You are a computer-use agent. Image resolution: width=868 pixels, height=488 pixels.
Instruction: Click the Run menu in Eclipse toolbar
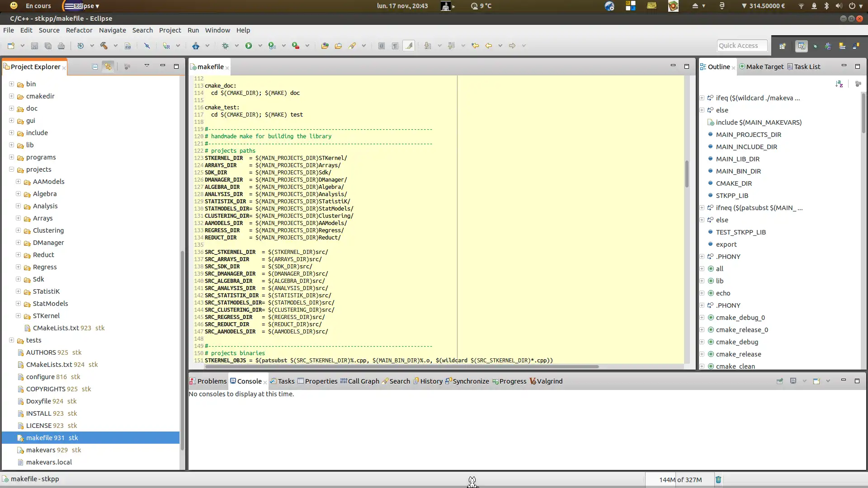point(193,30)
